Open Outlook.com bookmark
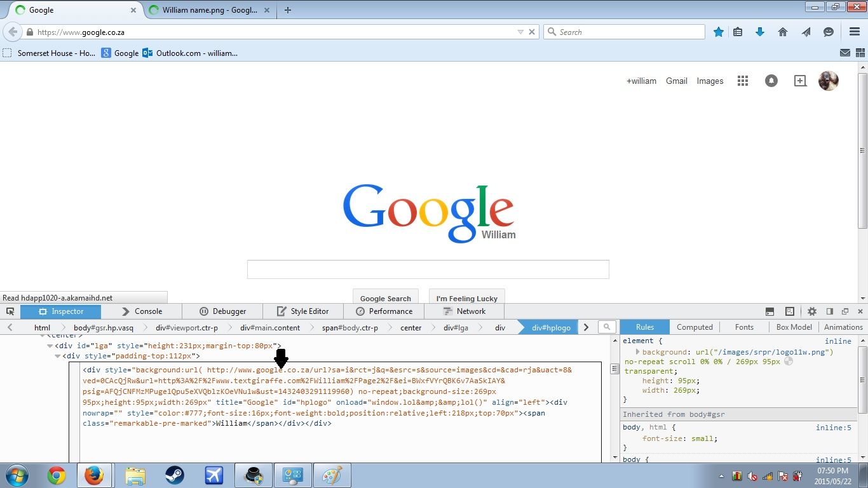Screen dimensions: 868x488 (190, 53)
